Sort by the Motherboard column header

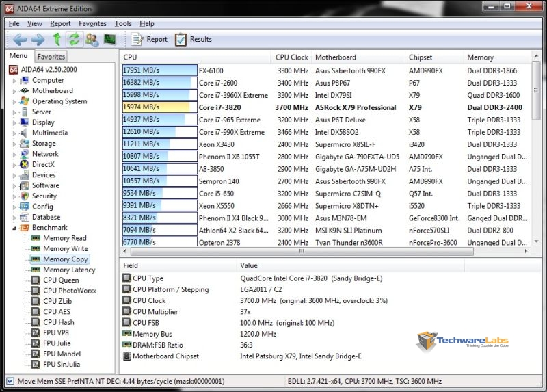click(x=358, y=57)
